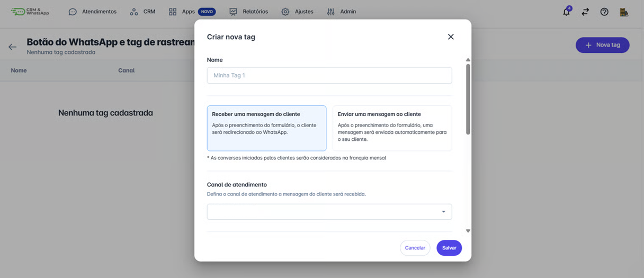Open the Ajustes settings menu

(298, 12)
